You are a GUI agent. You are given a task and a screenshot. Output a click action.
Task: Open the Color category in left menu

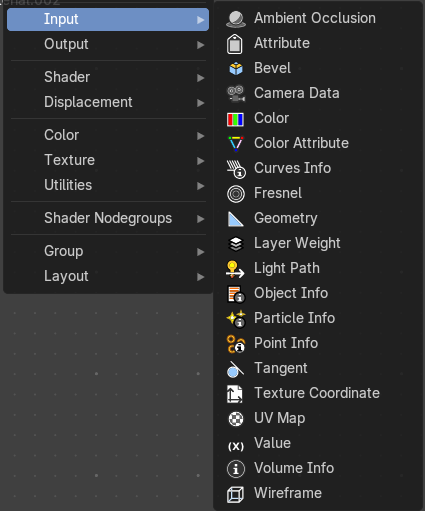(108, 135)
